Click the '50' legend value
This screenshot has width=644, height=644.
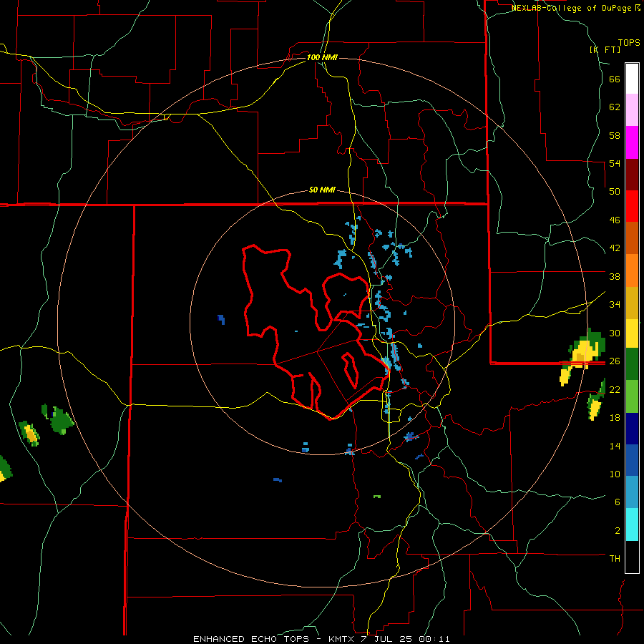tap(615, 192)
